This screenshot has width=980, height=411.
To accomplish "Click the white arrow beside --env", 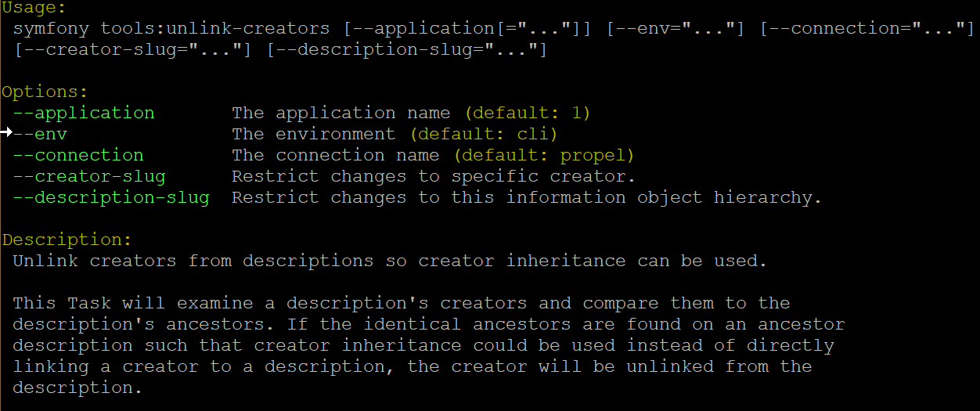I will click(x=6, y=133).
